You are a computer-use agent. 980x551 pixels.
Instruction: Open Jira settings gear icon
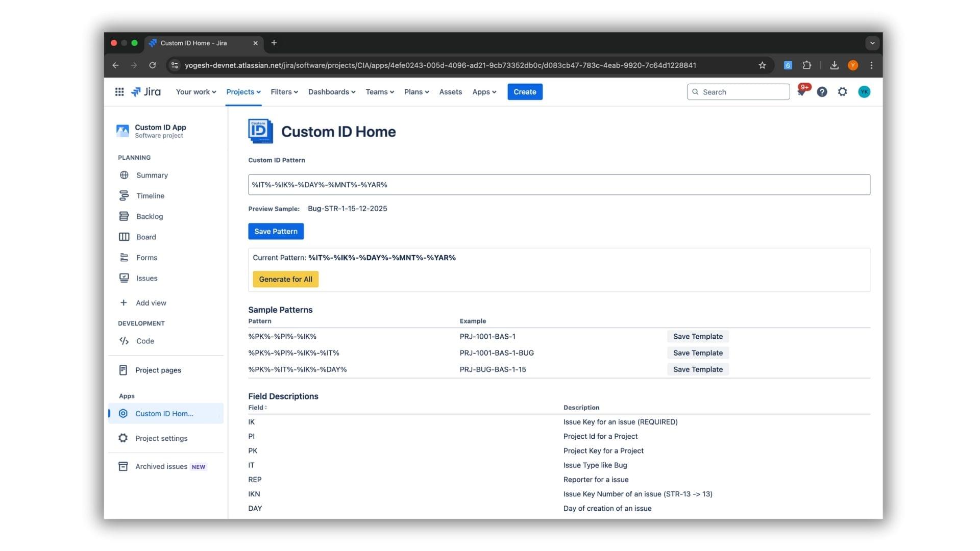(842, 92)
